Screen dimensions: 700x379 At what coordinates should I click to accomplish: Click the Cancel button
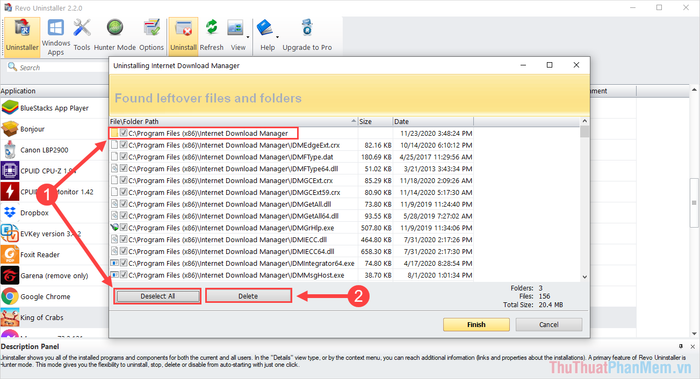point(549,325)
